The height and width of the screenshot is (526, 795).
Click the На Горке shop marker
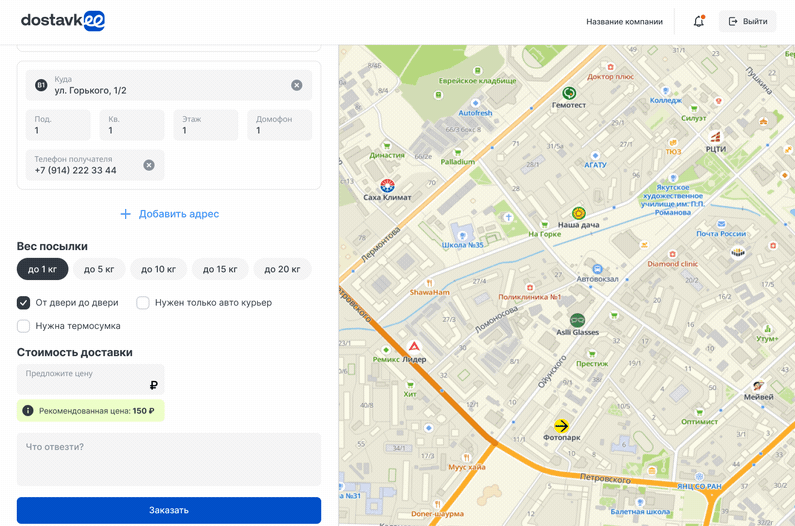[x=545, y=225]
